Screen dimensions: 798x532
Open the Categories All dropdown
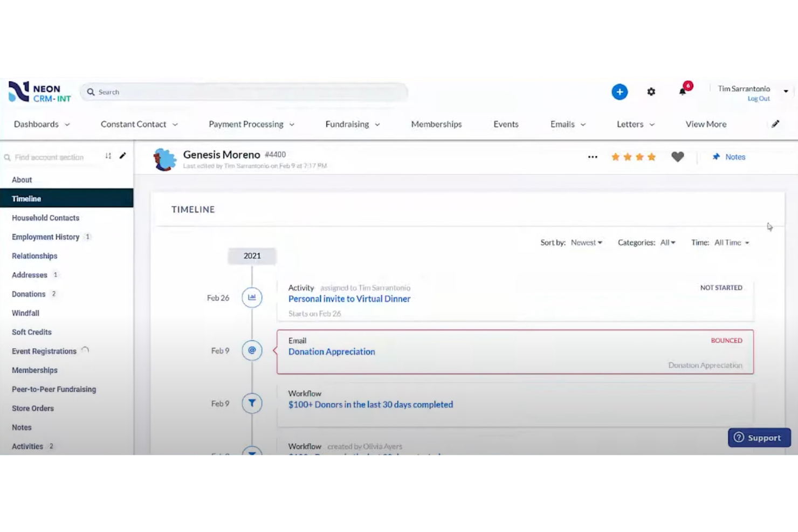tap(668, 243)
